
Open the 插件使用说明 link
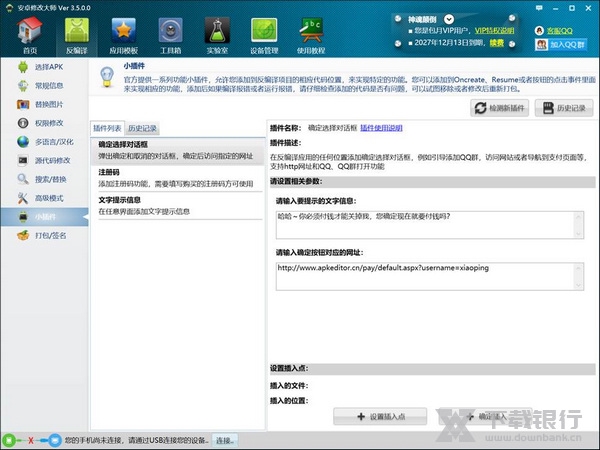[x=381, y=128]
